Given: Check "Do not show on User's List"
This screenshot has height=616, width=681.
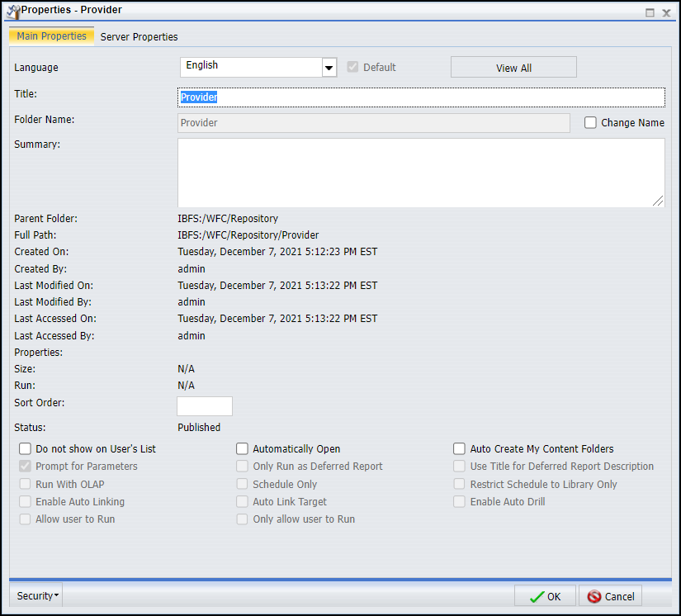Looking at the screenshot, I should tap(25, 448).
